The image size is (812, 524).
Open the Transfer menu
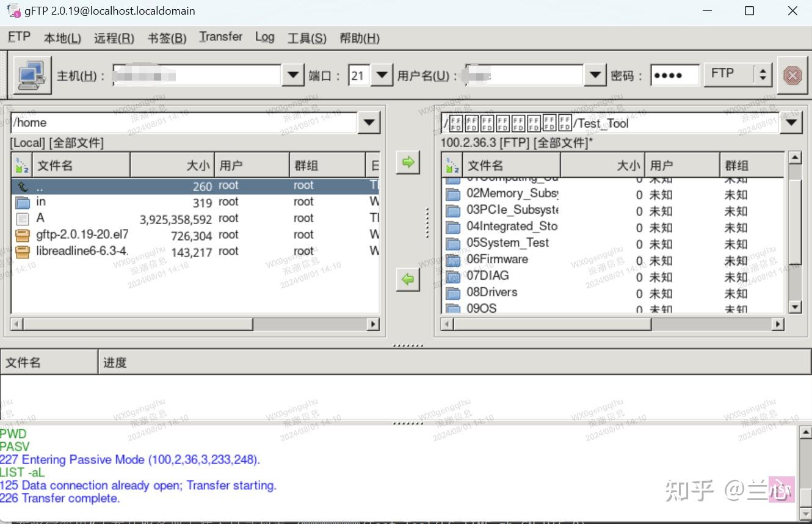(x=220, y=37)
